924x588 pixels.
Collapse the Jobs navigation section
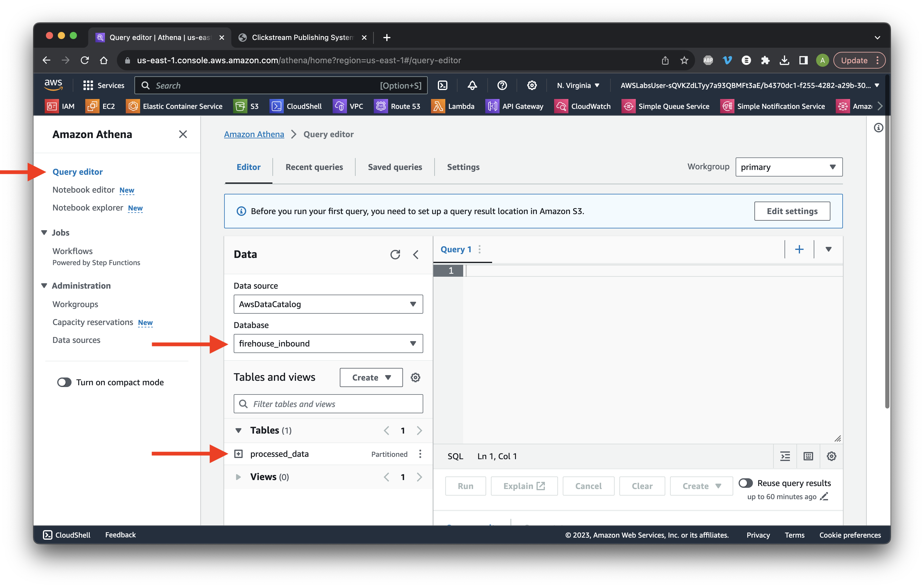[x=44, y=233]
